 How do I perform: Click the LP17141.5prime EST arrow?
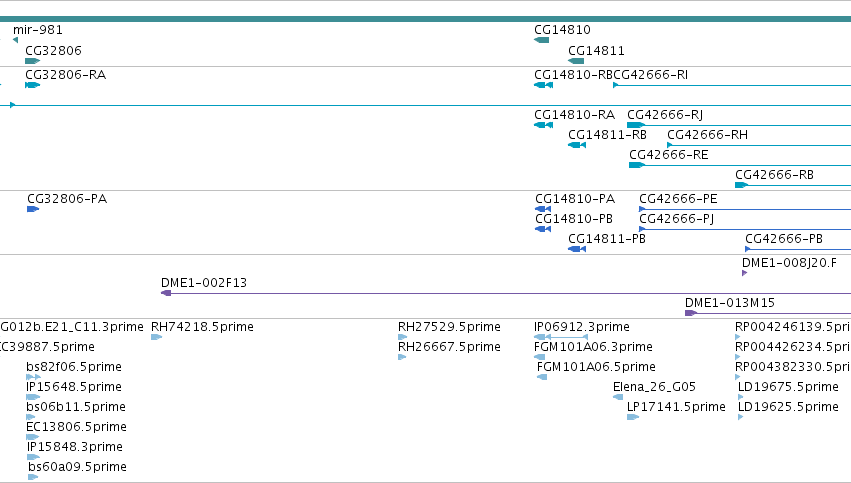(x=633, y=417)
